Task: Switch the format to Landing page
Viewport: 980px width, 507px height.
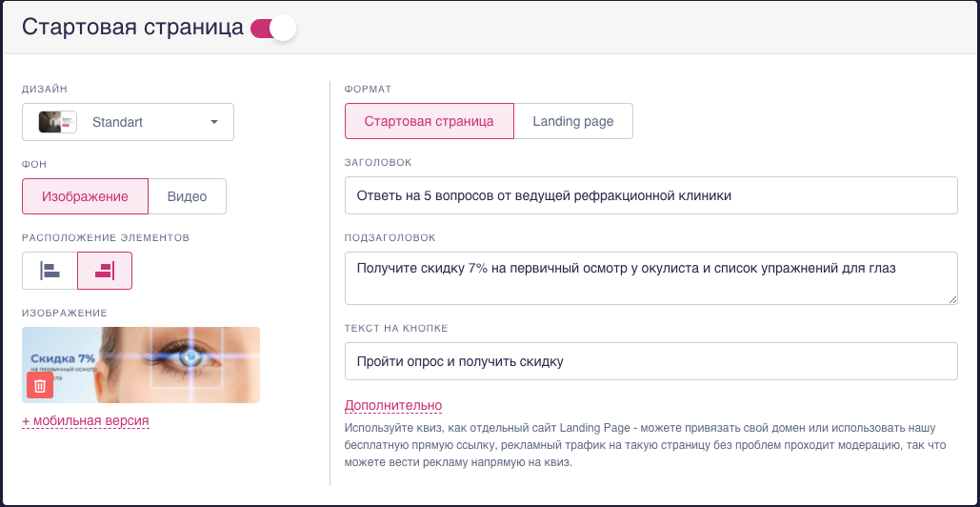Action: (573, 122)
